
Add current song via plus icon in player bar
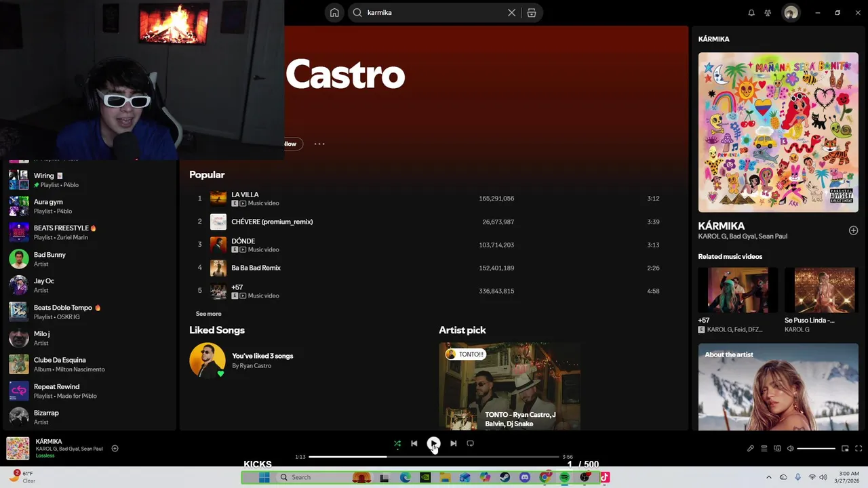click(x=115, y=448)
